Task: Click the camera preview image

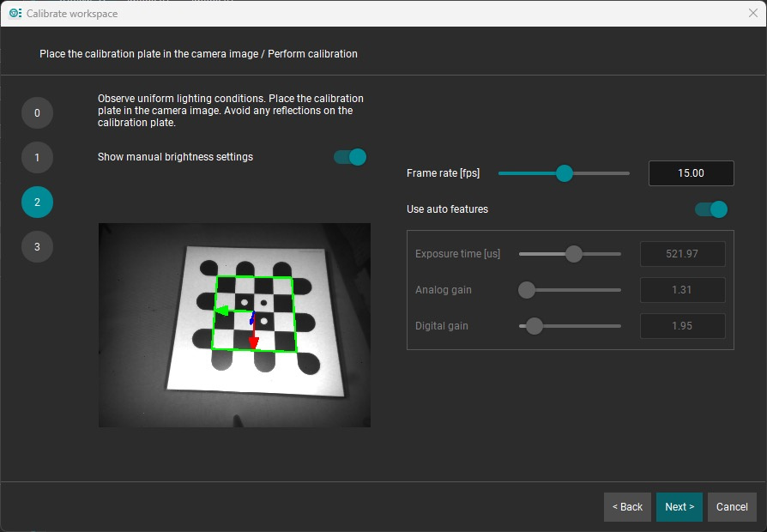Action: click(234, 325)
